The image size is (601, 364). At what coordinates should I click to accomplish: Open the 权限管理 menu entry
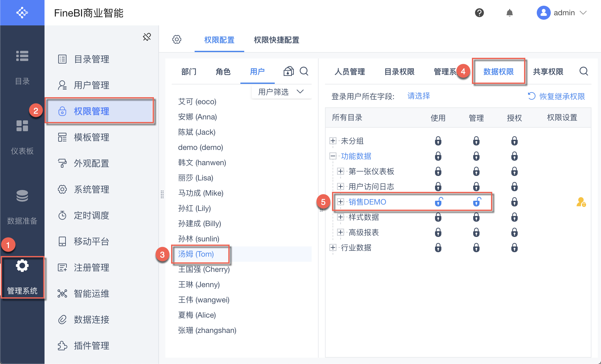[x=100, y=111]
